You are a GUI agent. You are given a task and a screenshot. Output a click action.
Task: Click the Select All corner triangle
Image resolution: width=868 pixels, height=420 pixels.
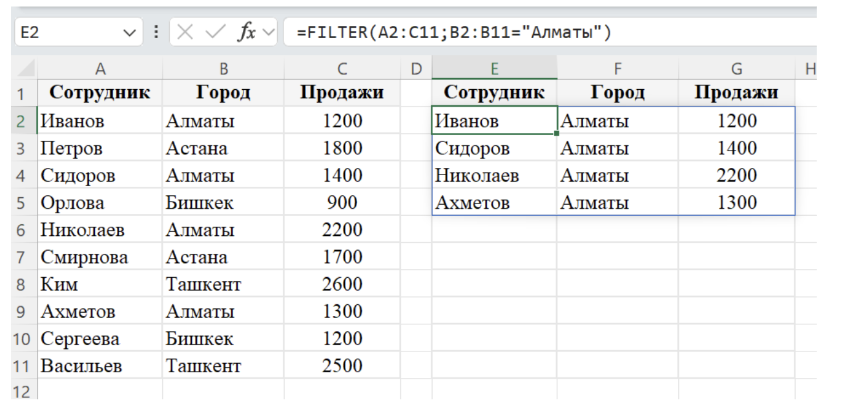(25, 68)
